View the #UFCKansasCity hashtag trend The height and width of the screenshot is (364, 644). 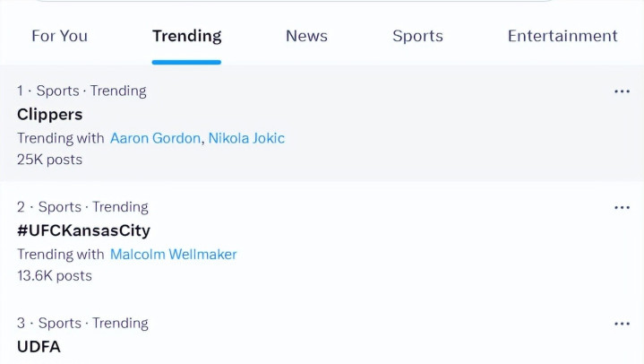[83, 230]
